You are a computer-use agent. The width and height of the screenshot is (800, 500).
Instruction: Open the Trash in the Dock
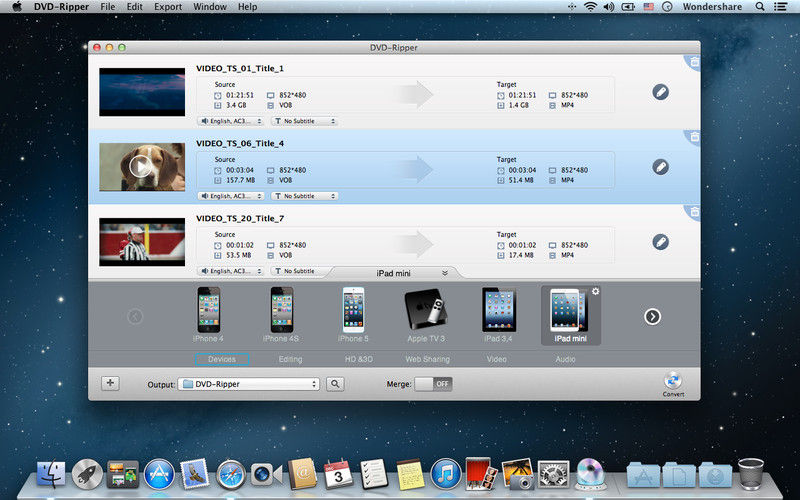pos(751,474)
